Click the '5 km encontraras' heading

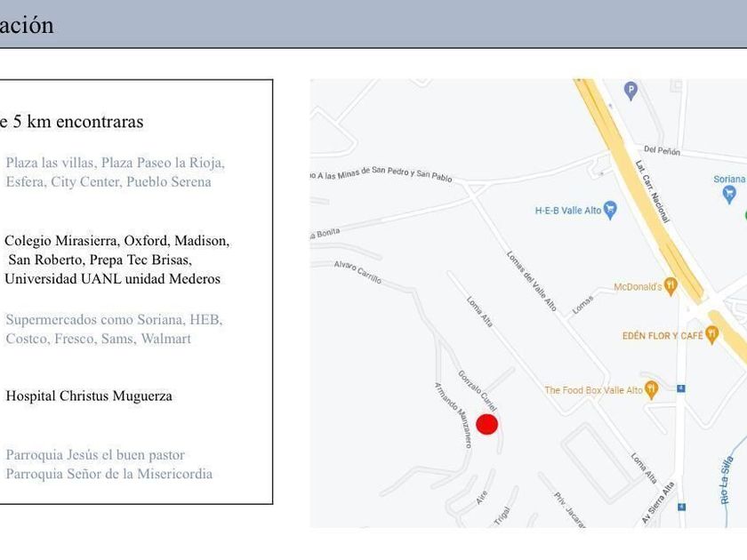coord(77,122)
